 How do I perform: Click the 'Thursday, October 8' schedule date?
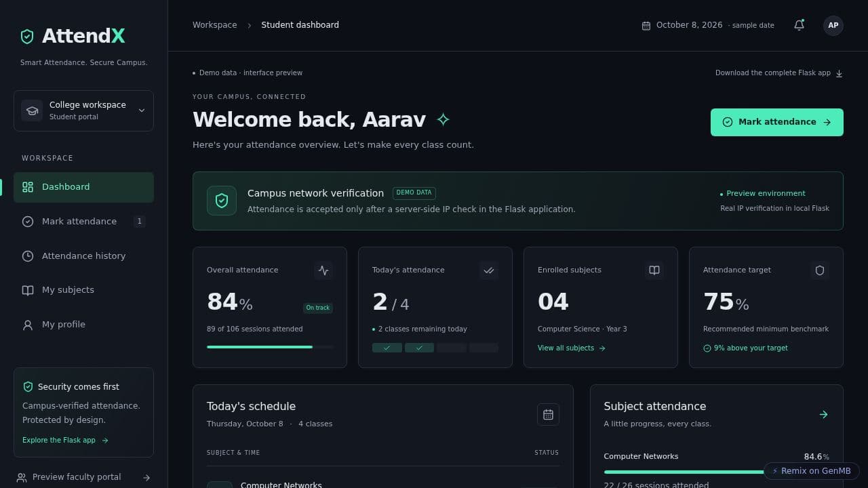(x=245, y=424)
